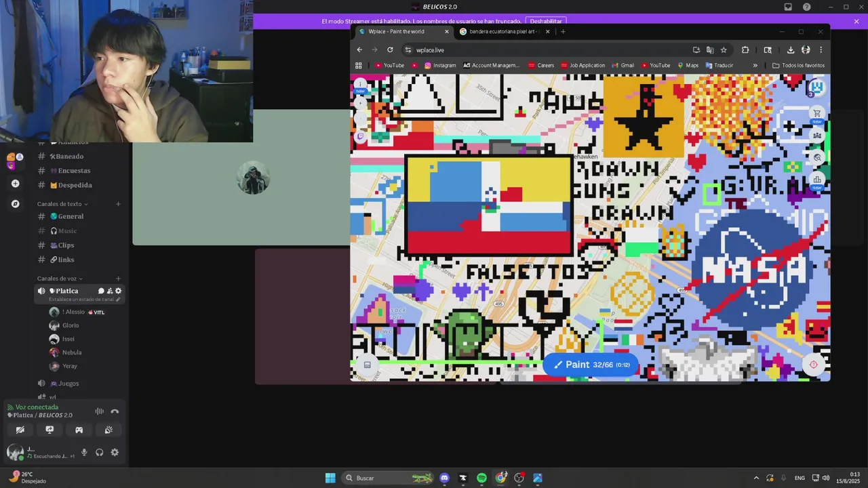The width and height of the screenshot is (868, 488).
Task: Click the red locate-me button on the map
Action: point(813,364)
